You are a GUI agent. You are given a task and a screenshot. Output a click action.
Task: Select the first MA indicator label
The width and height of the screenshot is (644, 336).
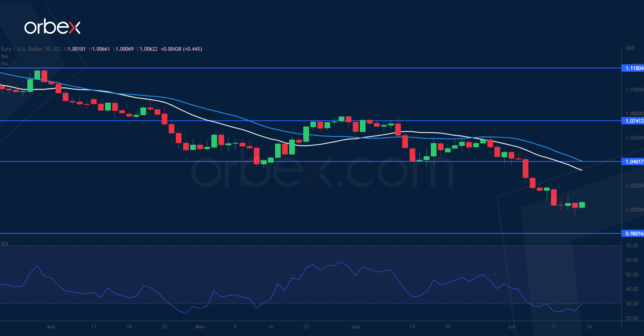tap(4, 56)
